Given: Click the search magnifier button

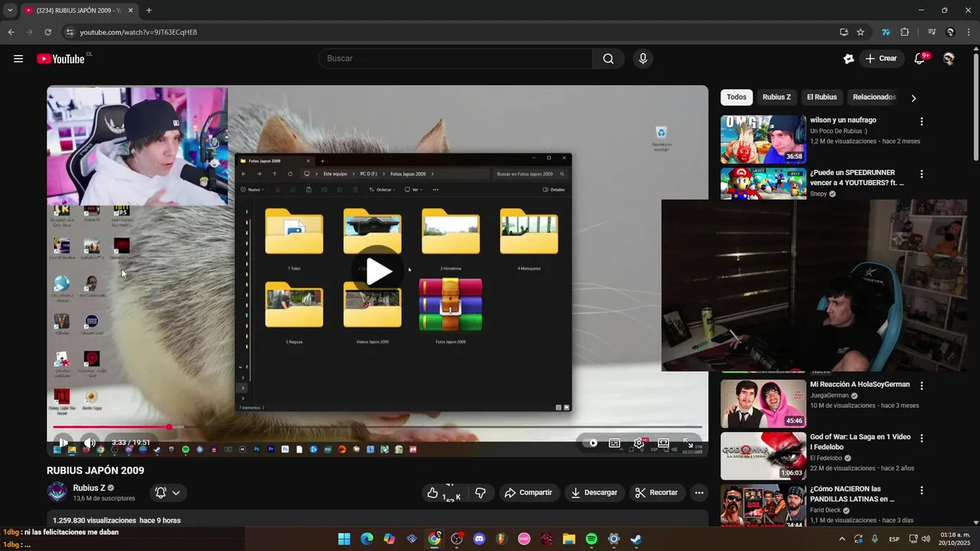Looking at the screenshot, I should pos(608,59).
